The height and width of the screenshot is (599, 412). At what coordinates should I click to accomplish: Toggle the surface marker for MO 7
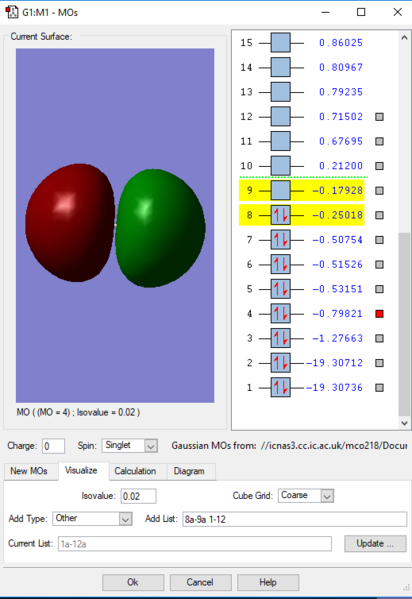(x=379, y=240)
